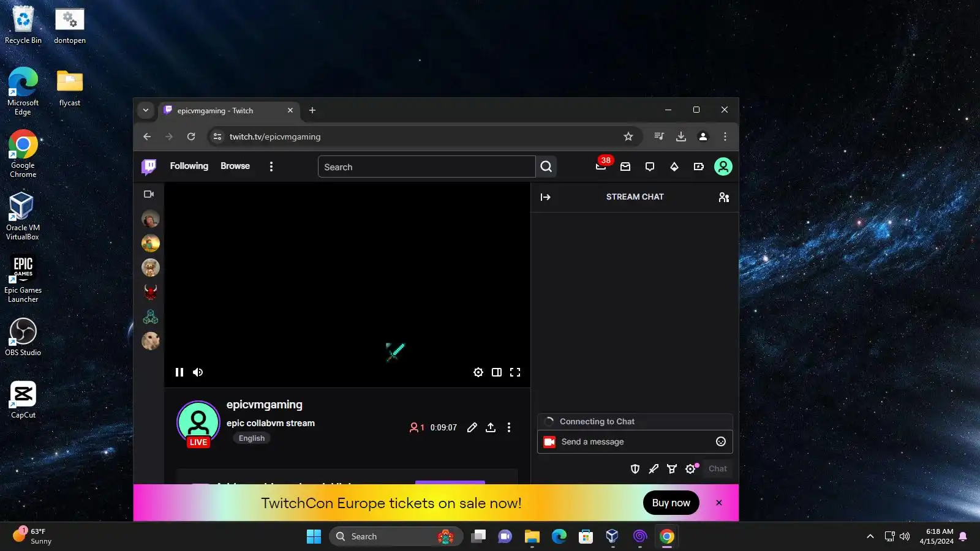Open the OBS Studio desktop shortcut
Screen dimensions: 980x551
23,337
